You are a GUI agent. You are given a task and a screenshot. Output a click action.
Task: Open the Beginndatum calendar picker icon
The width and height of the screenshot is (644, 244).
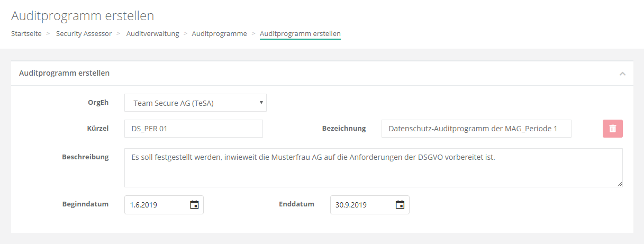(194, 205)
